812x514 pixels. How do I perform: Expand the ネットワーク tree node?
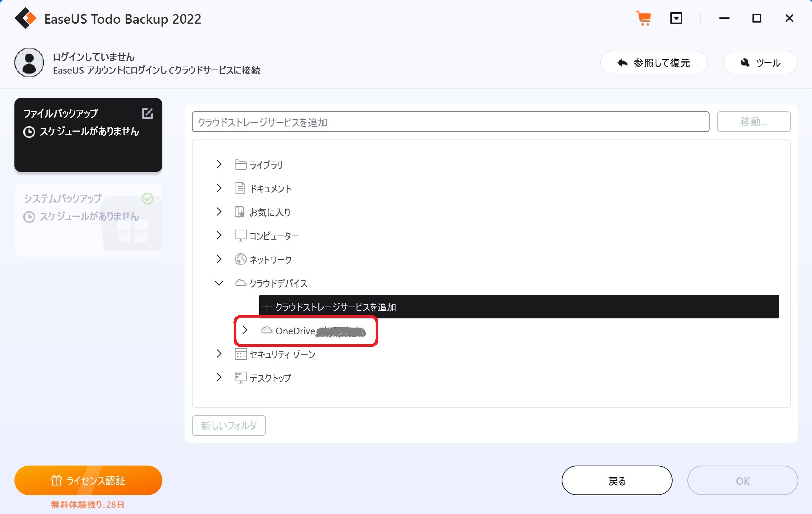point(219,259)
